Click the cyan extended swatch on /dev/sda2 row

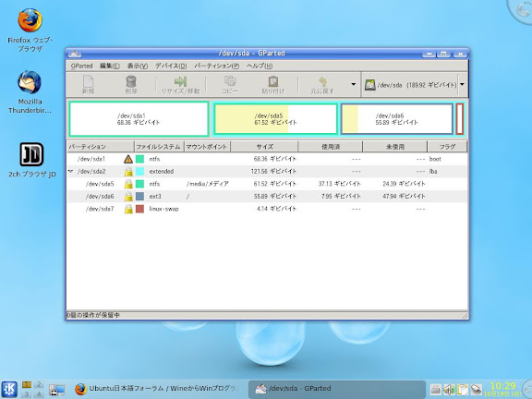[139, 172]
